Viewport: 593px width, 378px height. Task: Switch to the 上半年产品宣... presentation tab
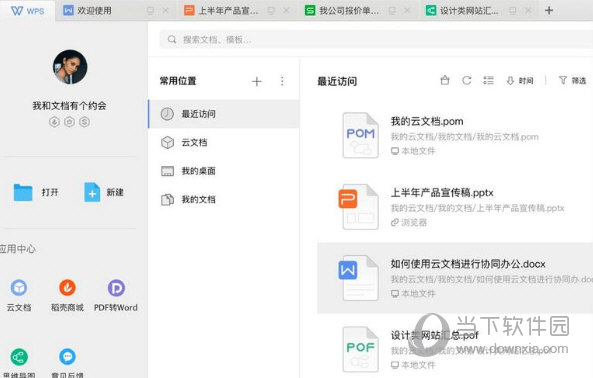[221, 11]
